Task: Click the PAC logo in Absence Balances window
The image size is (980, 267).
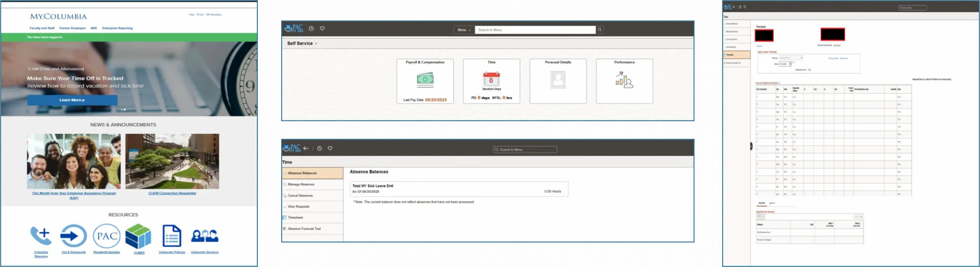Action: tap(292, 148)
